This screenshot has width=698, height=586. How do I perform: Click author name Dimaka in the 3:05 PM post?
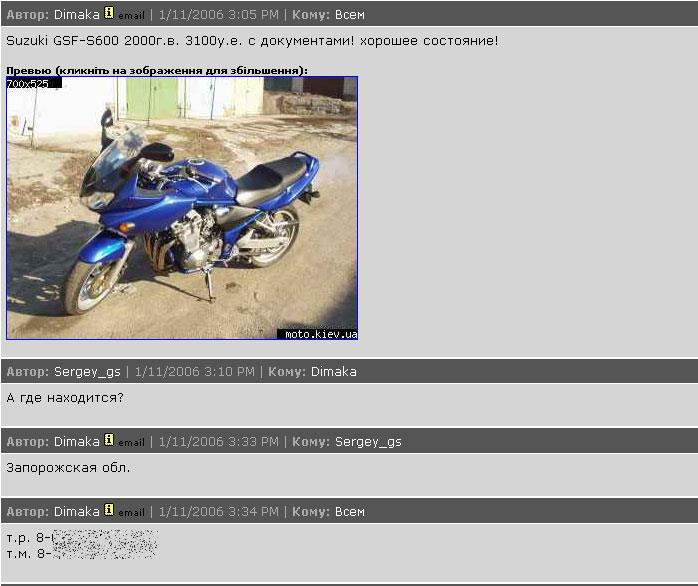point(77,15)
